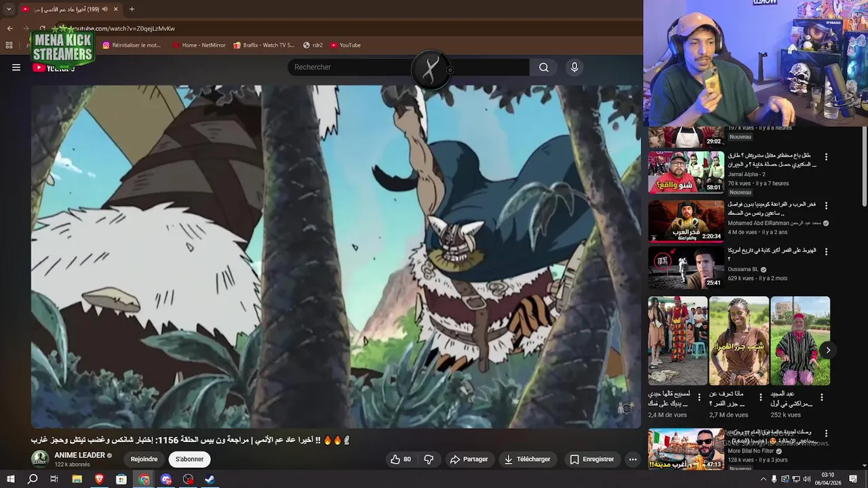Screen dimensions: 868x488
Task: Open options menu for Mohamed Abd ElRahman video
Action: point(826,205)
